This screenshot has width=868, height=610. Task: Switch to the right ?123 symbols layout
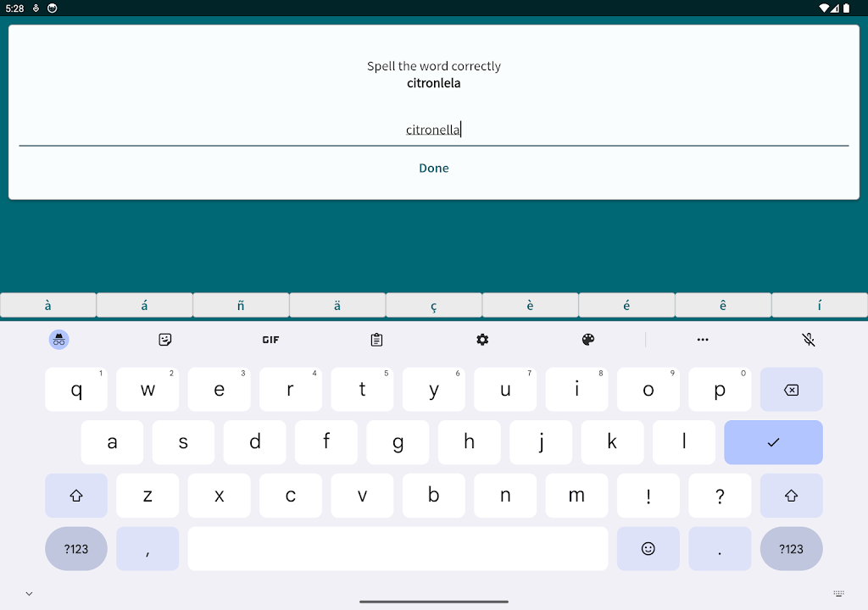coord(791,549)
